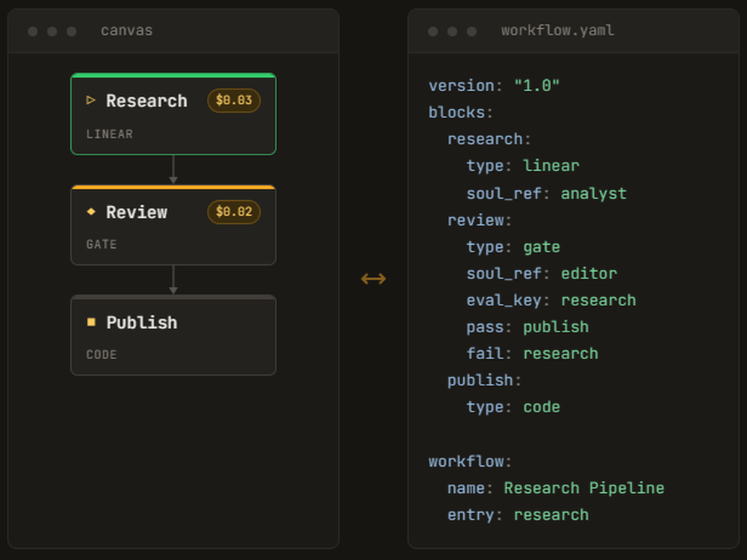The image size is (747, 560).
Task: Click the type: gate line
Action: 513,246
